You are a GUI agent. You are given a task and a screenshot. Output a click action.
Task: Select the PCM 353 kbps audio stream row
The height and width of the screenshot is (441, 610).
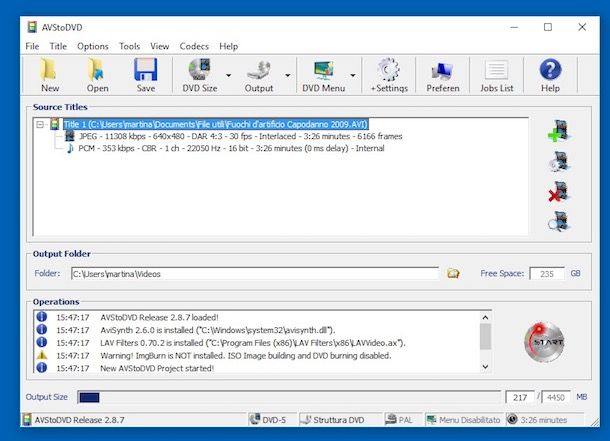tap(231, 148)
